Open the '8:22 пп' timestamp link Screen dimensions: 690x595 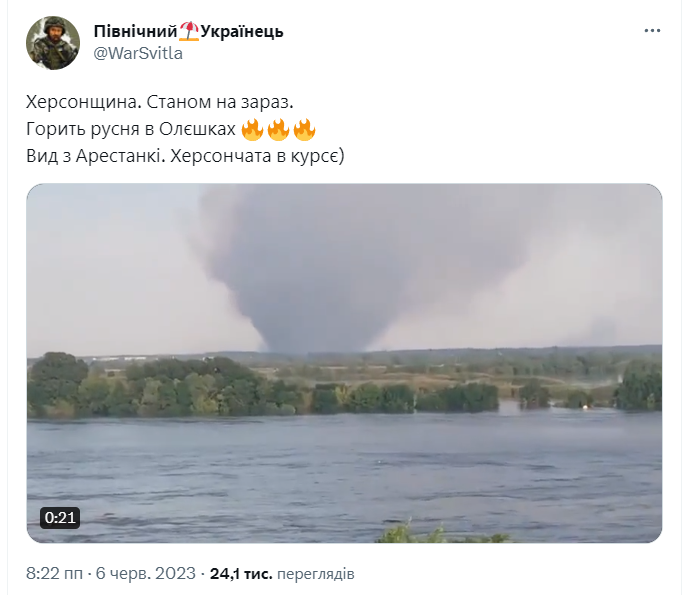click(x=54, y=573)
